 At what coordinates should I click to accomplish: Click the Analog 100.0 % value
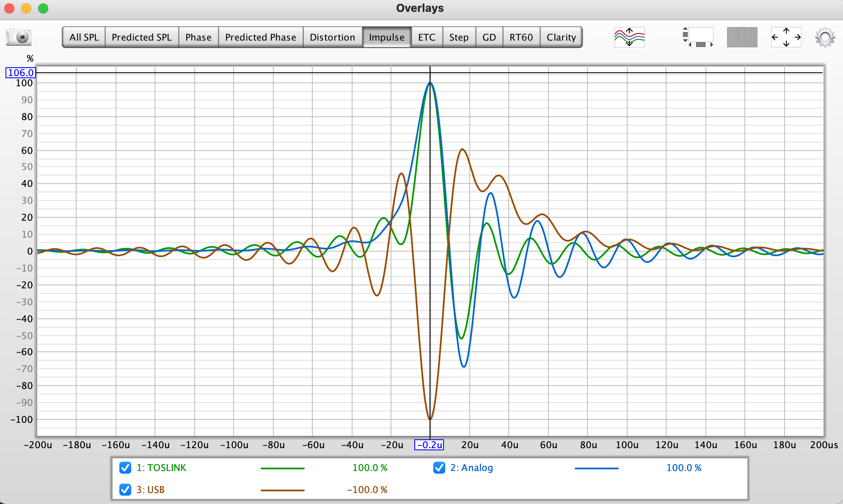684,468
